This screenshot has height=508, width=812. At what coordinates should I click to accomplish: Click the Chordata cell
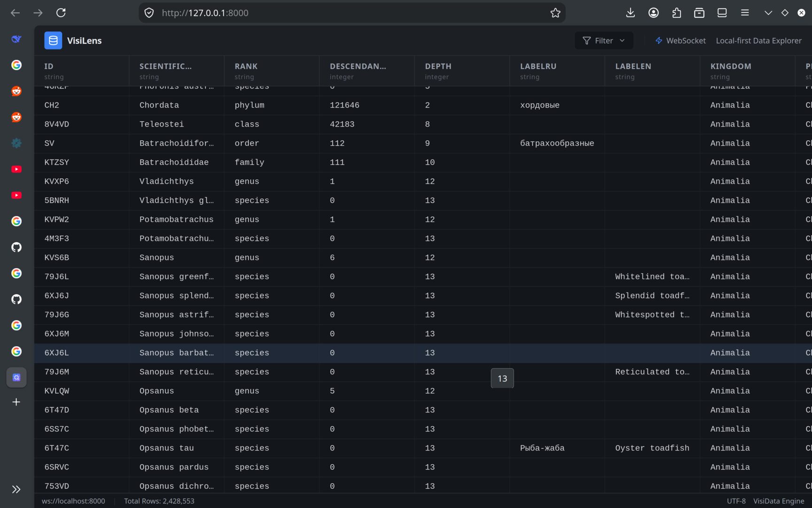coord(176,105)
